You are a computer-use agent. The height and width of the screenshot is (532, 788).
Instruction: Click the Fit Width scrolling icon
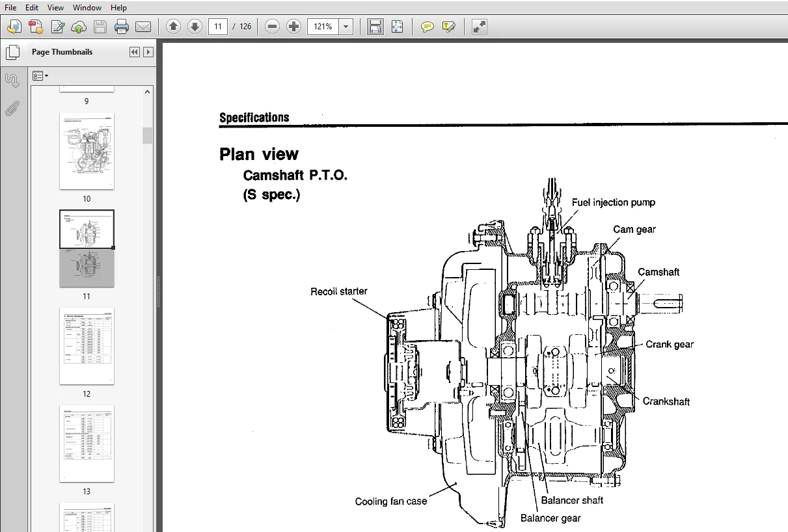click(x=375, y=27)
